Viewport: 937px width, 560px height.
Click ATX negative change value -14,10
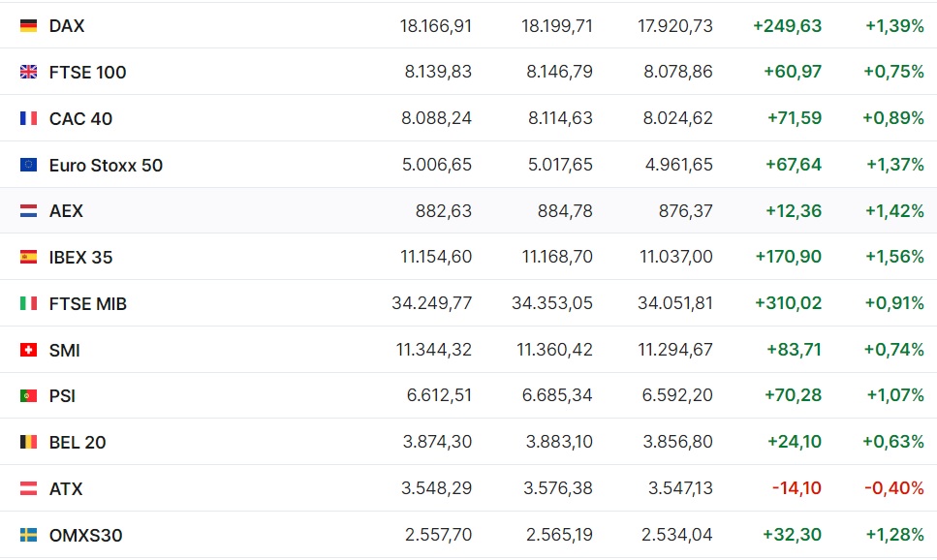pos(796,488)
